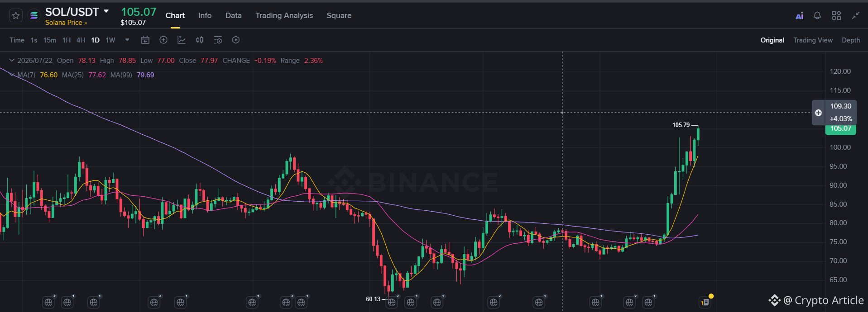Click the 60.13 low price marker
The height and width of the screenshot is (312, 868).
(x=373, y=299)
